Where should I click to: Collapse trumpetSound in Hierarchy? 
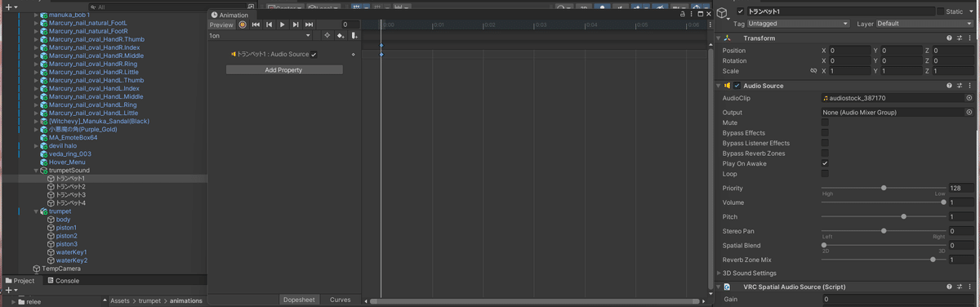(x=36, y=171)
